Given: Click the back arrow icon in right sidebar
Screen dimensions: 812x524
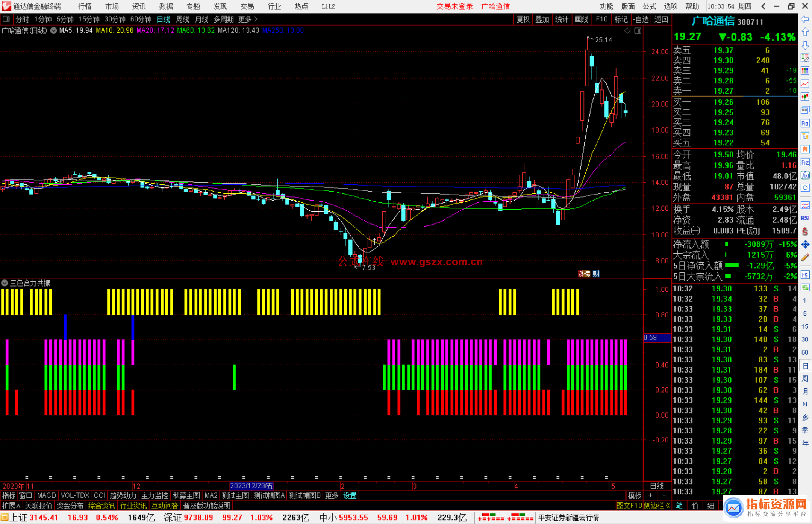Looking at the screenshot, I should click(x=805, y=19).
